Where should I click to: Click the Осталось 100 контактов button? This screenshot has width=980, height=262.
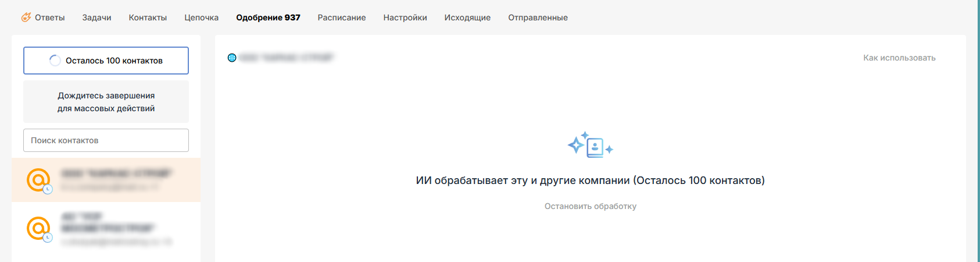tap(106, 61)
